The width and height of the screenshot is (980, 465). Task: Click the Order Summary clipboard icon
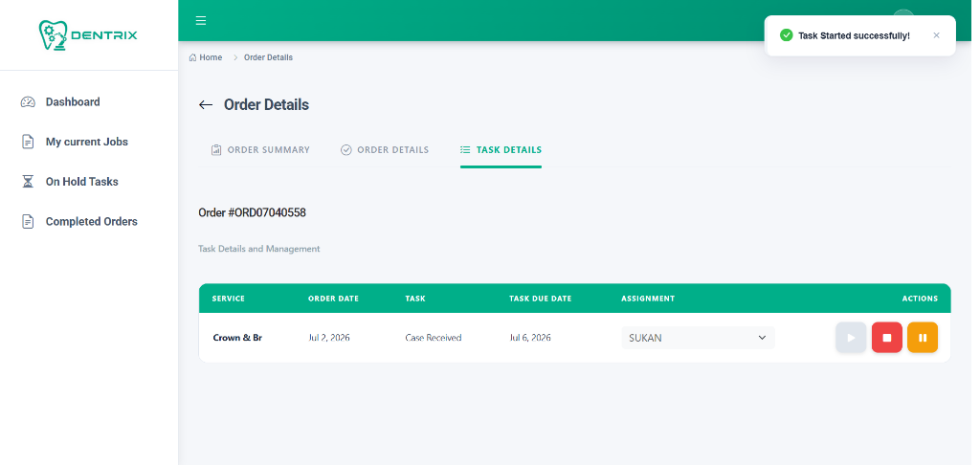(x=216, y=150)
